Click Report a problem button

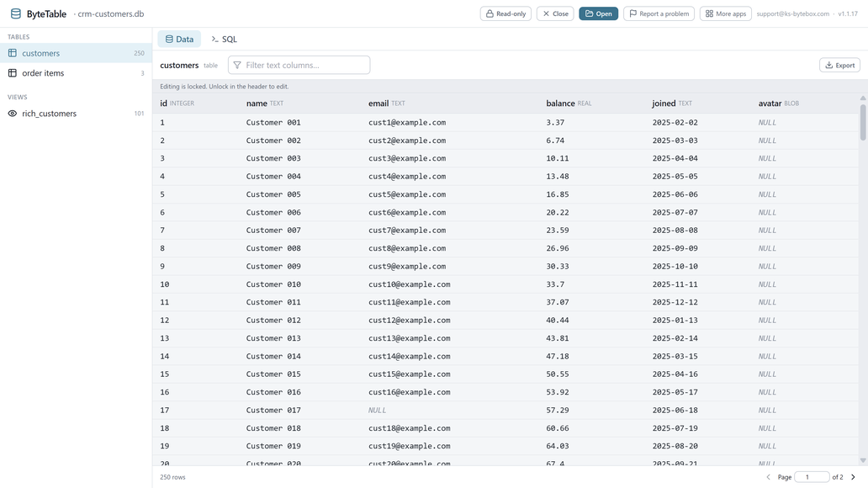click(x=659, y=13)
